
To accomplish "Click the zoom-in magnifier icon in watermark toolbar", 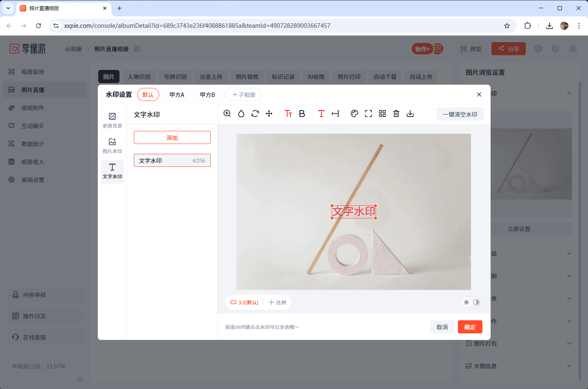I will coord(227,114).
